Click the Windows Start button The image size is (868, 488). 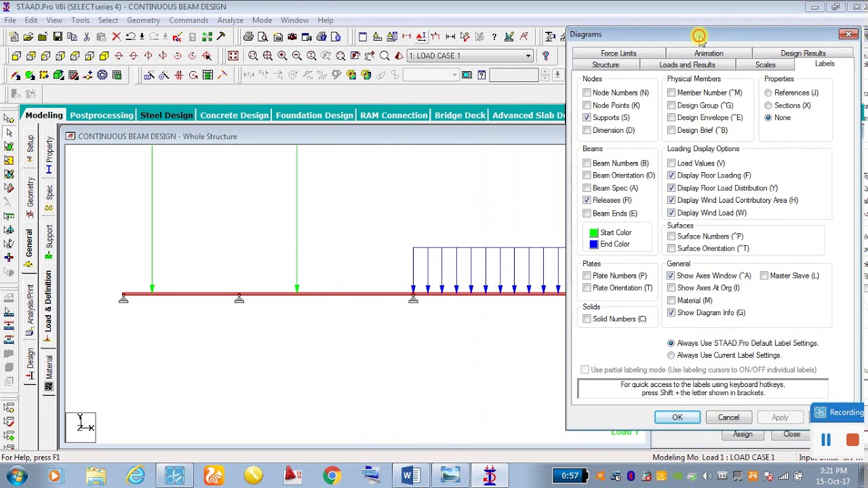coord(16,476)
